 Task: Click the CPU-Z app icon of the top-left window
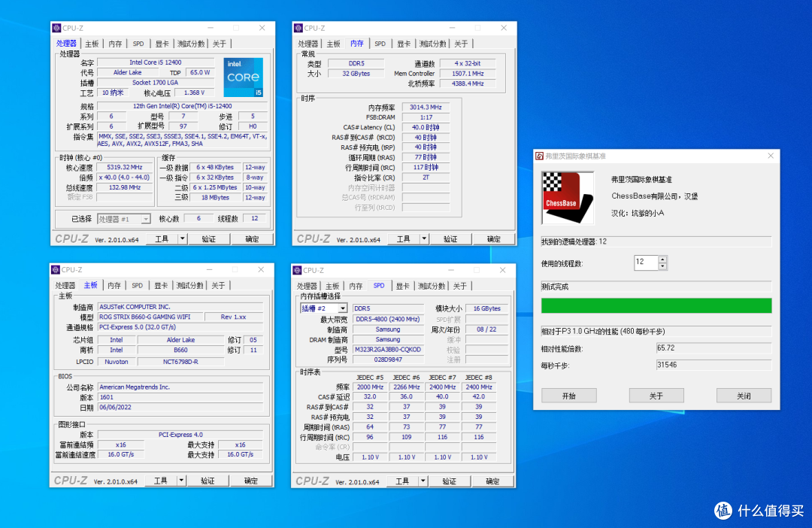pyautogui.click(x=56, y=28)
